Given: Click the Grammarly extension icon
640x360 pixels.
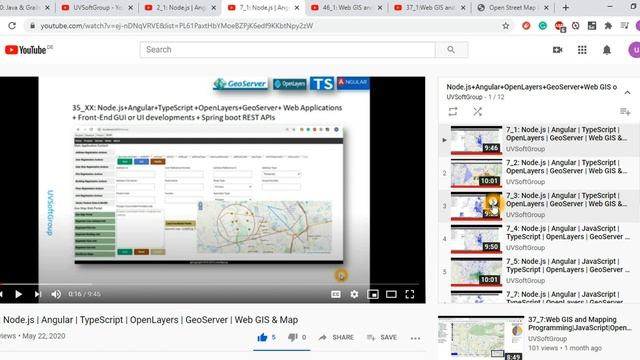Looking at the screenshot, I should tap(542, 26).
